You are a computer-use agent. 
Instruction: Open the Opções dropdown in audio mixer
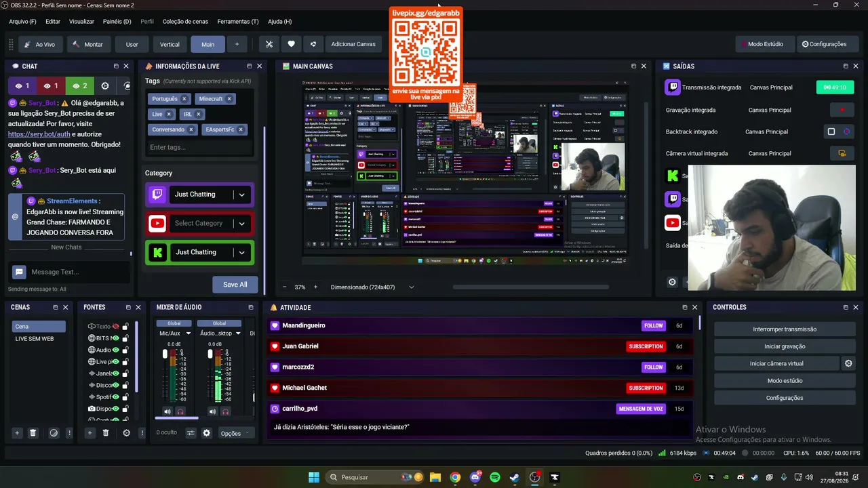point(235,433)
